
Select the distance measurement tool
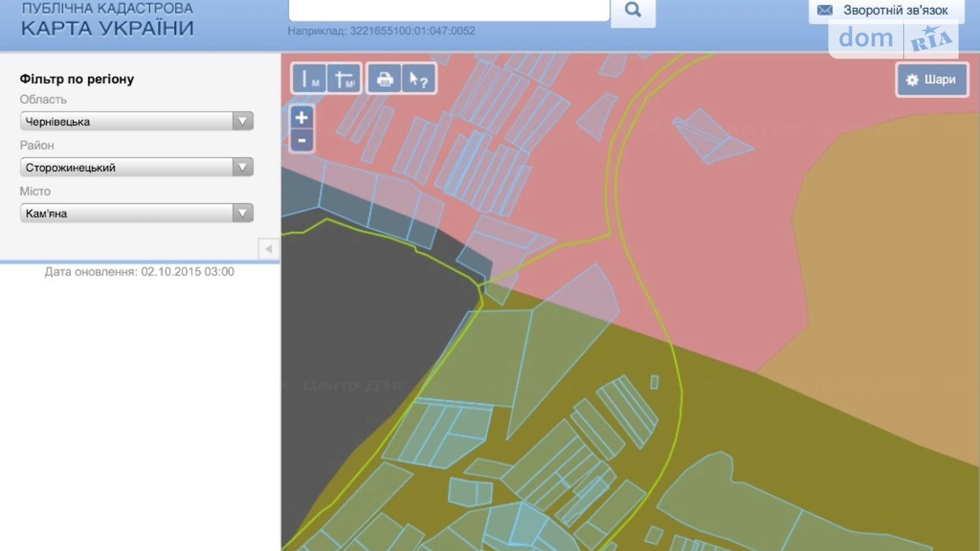click(309, 79)
